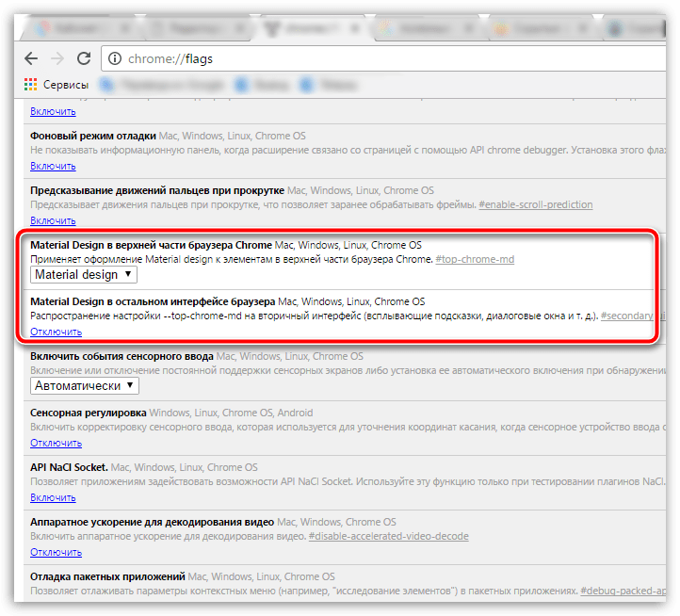The image size is (680, 616).
Task: Select heading 'Сенсорная регулировка'
Action: point(89,413)
